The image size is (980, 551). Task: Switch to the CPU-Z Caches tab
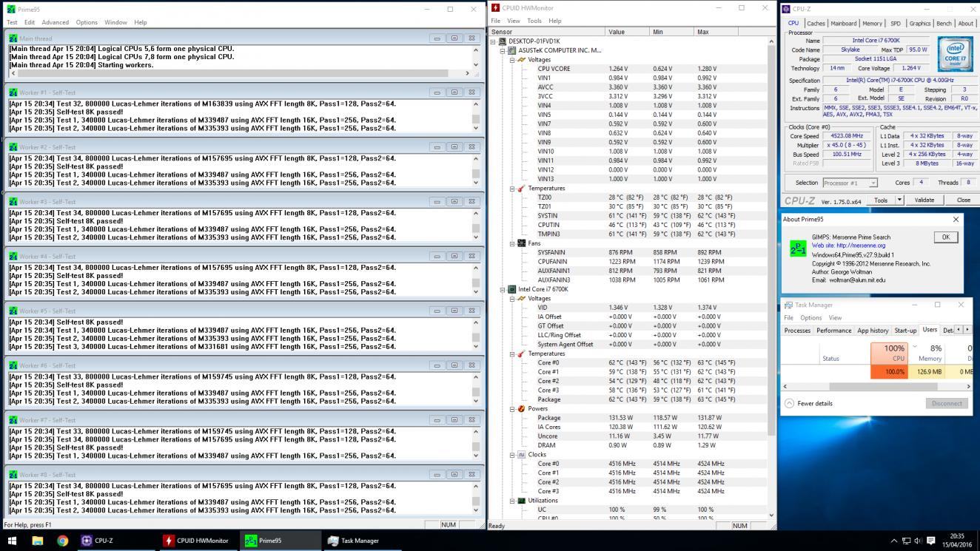coord(816,23)
